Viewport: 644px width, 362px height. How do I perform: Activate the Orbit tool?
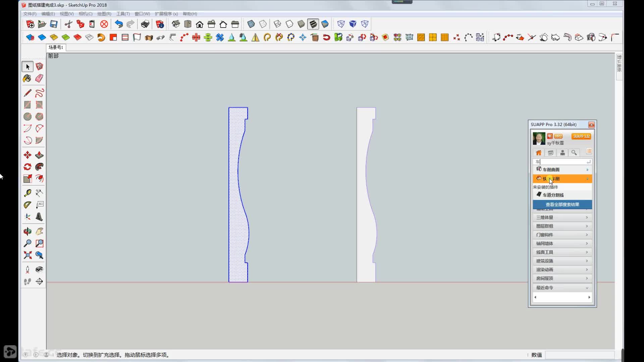[28, 231]
